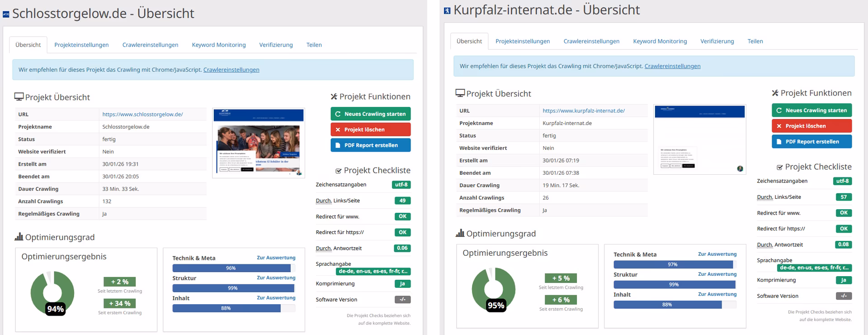Click Schlosstorgelow.de favicon beside page title

click(x=6, y=14)
